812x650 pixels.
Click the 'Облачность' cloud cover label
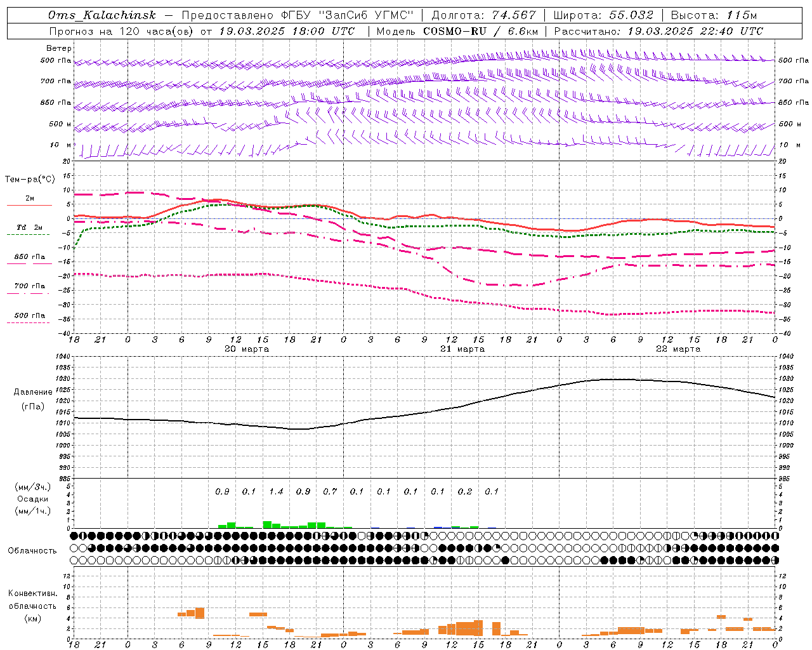click(x=32, y=550)
